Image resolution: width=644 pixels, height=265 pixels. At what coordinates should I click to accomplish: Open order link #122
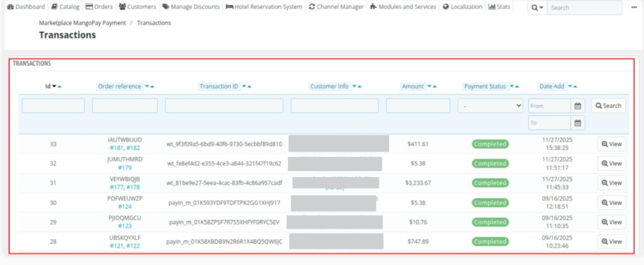click(x=133, y=246)
